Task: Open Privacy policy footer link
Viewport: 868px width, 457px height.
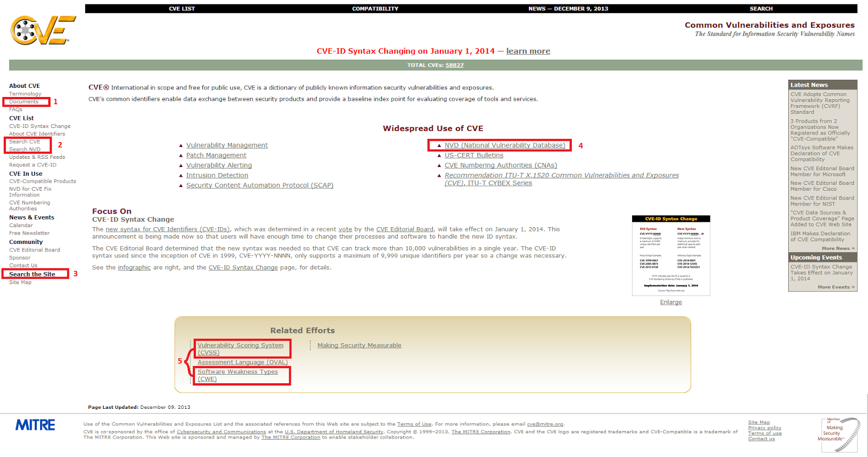Action: (765, 428)
